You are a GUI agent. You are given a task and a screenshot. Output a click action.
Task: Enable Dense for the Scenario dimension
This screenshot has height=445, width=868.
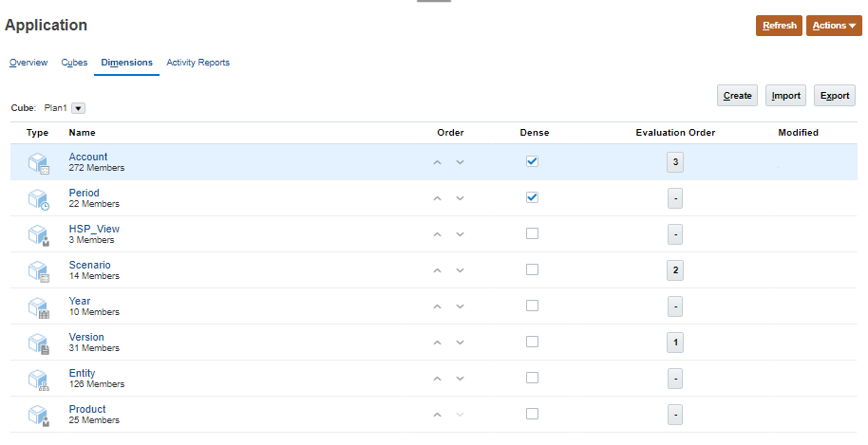tap(532, 270)
